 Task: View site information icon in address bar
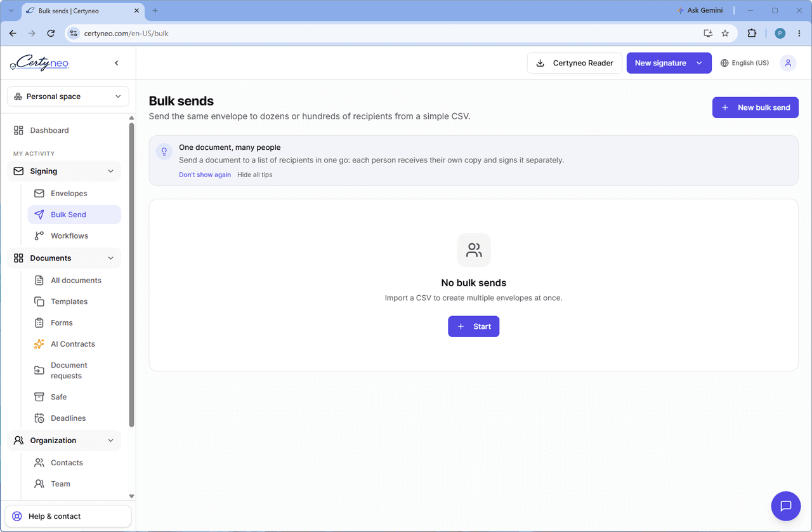coord(74,33)
